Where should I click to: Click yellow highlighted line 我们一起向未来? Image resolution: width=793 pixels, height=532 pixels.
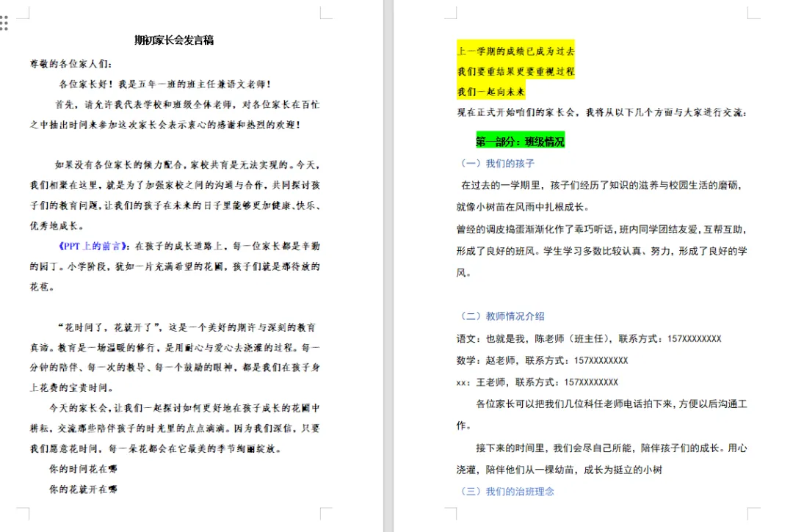coord(491,92)
